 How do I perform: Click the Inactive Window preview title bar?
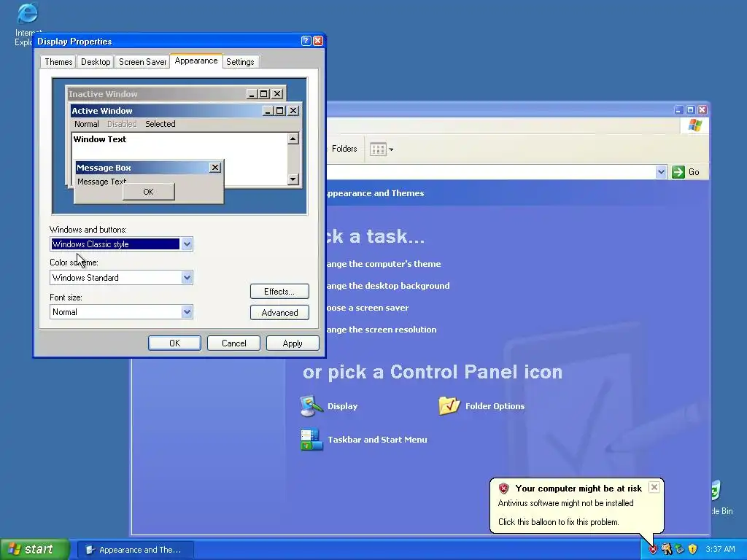[175, 94]
